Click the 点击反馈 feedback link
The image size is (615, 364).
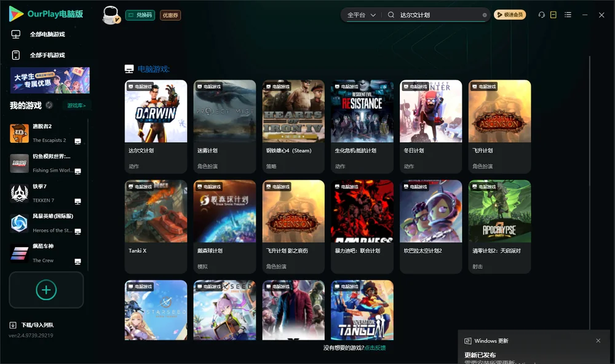pos(375,348)
